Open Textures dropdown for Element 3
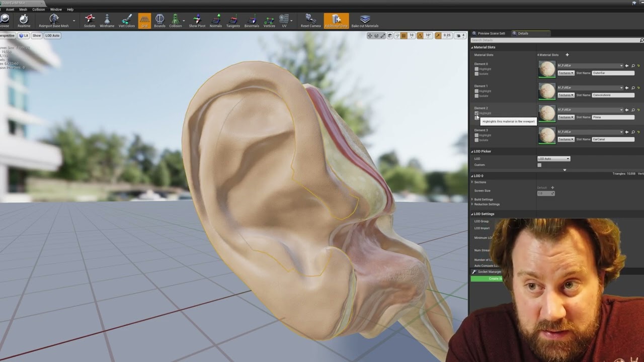 (x=566, y=139)
